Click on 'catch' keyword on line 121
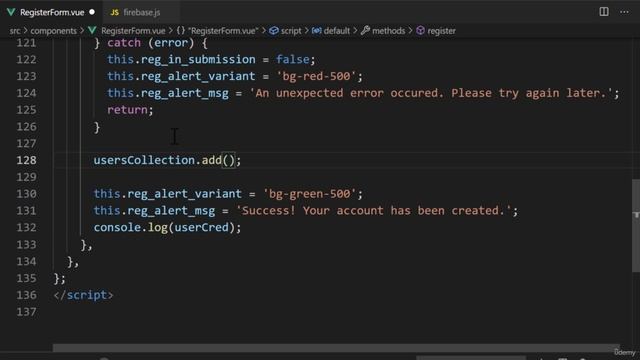Image resolution: width=640 pixels, height=360 pixels. tap(124, 43)
